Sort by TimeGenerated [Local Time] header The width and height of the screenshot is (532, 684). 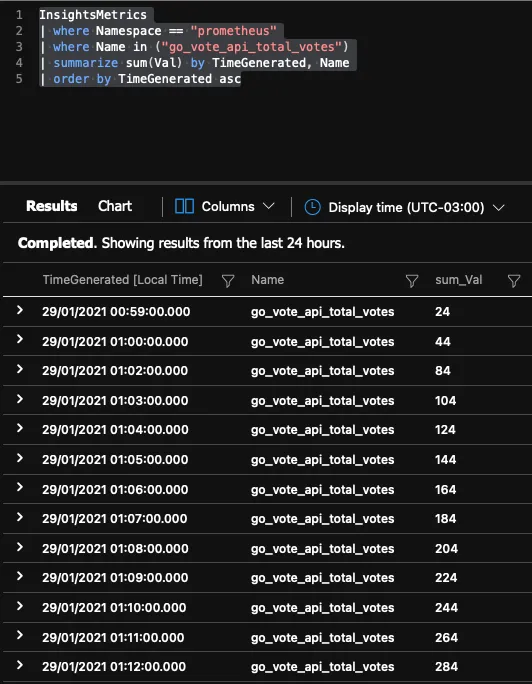point(123,280)
